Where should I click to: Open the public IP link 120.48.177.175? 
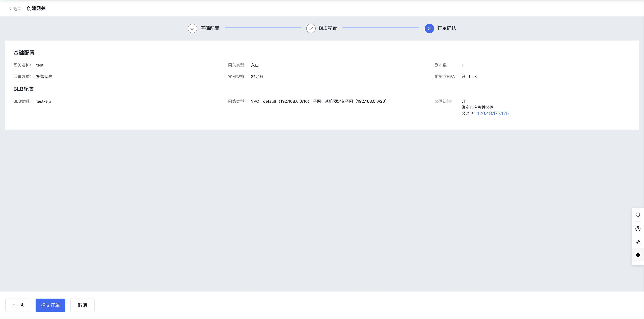tap(493, 113)
